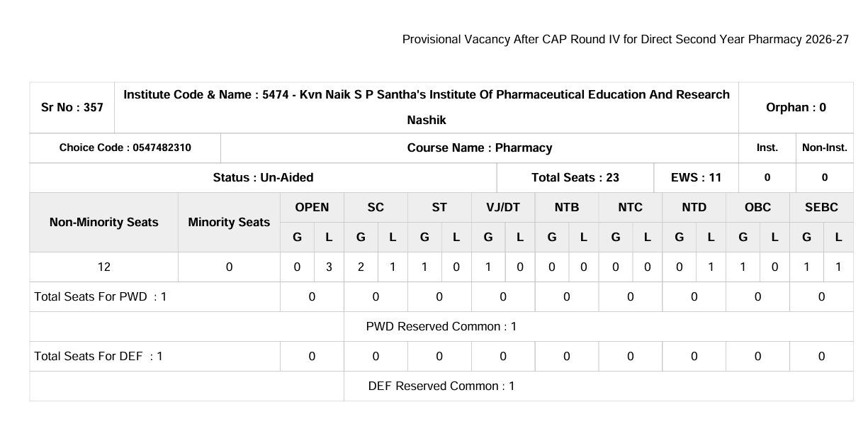Viewport: 868px width, 429px height.
Task: Click the Minority Seats header
Action: 230,222
